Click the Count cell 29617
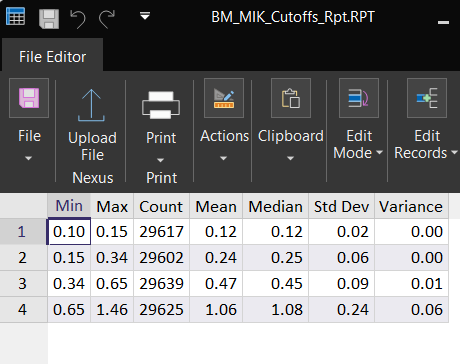 point(161,232)
